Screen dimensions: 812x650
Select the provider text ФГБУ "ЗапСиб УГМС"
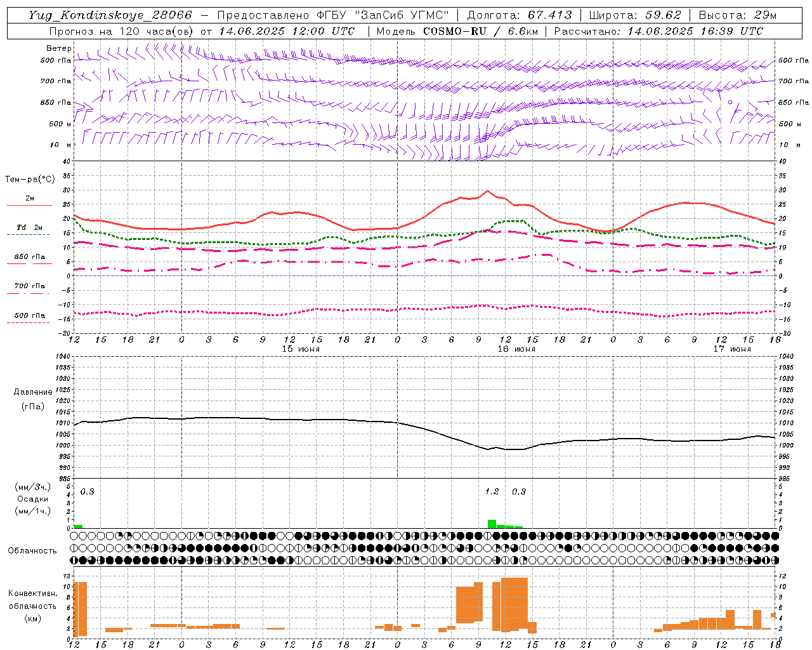(383, 15)
